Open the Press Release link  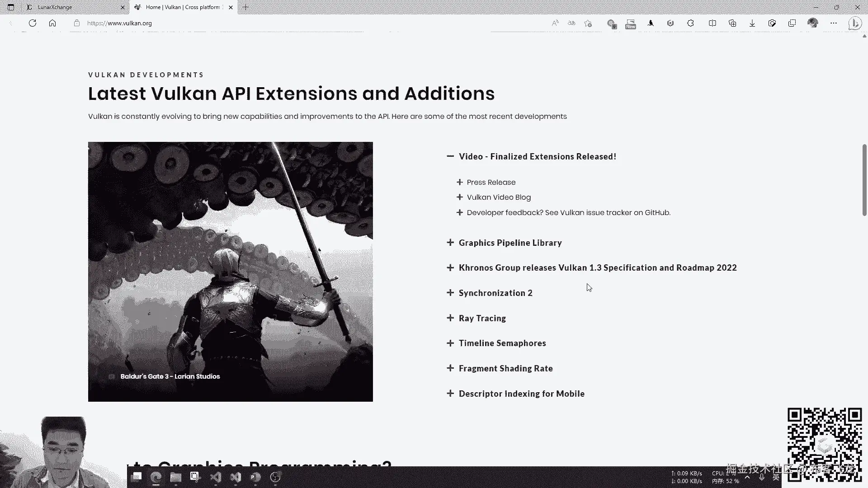point(491,182)
